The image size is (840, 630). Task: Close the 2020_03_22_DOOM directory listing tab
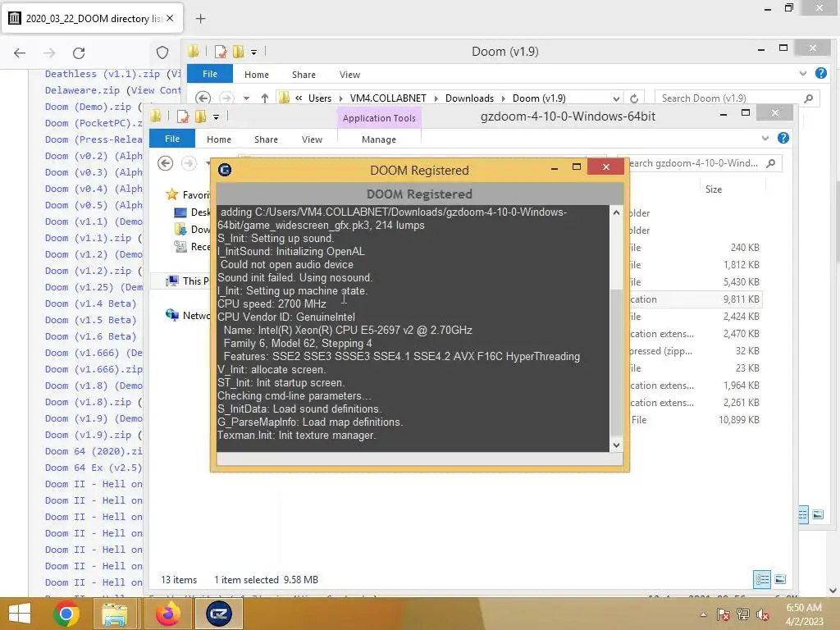point(170,18)
